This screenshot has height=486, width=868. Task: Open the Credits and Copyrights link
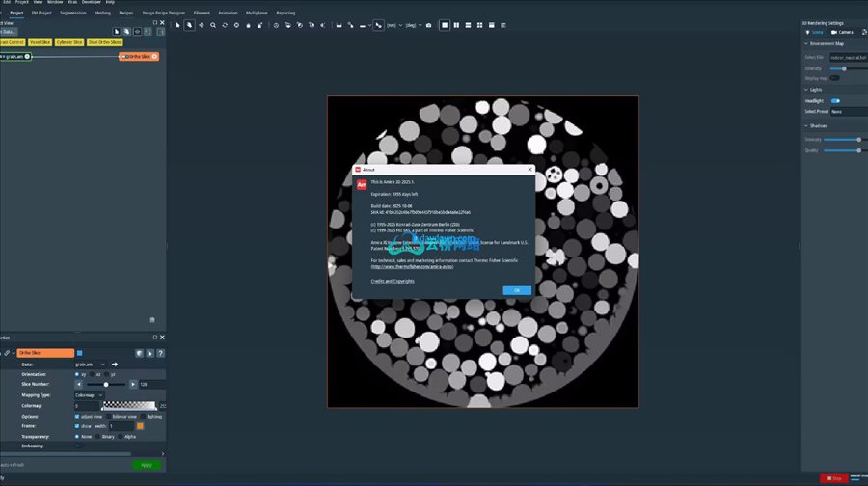393,281
